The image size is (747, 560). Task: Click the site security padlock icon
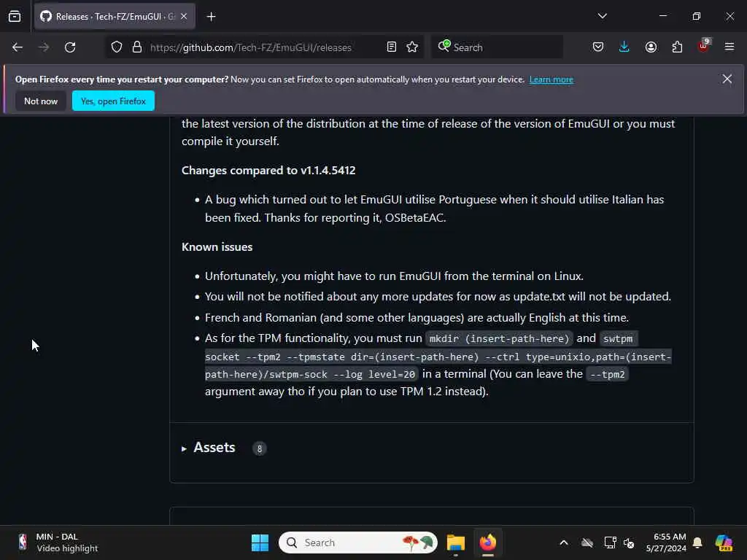coord(137,47)
